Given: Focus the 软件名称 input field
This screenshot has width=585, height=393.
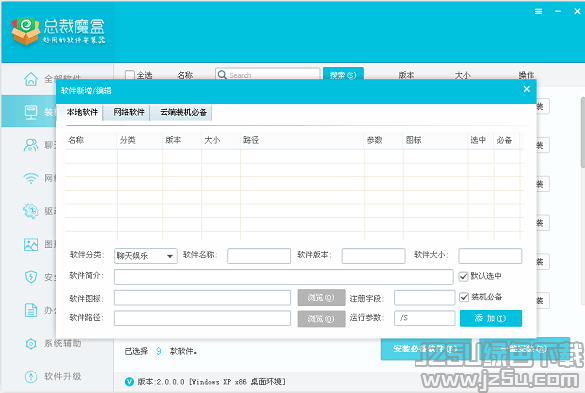Looking at the screenshot, I should point(259,256).
